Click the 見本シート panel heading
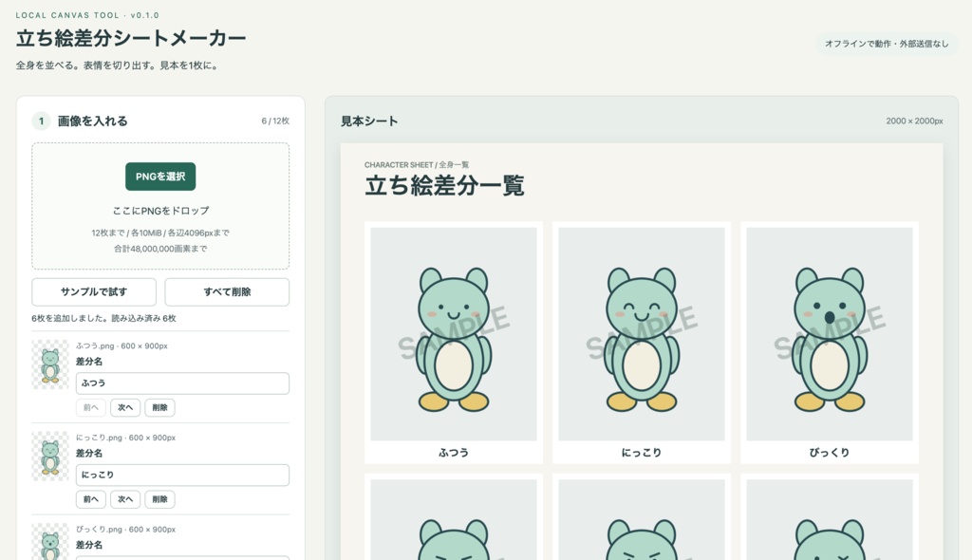The image size is (972, 560). 369,121
